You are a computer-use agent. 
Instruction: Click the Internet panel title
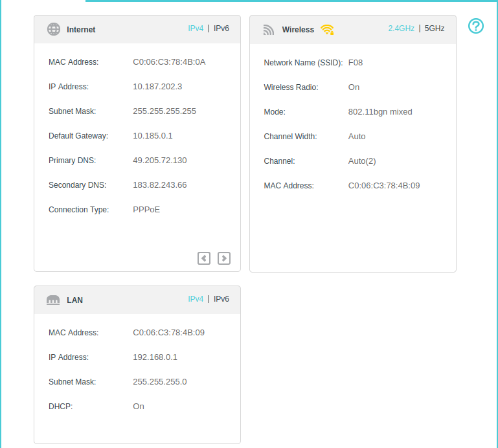(81, 30)
